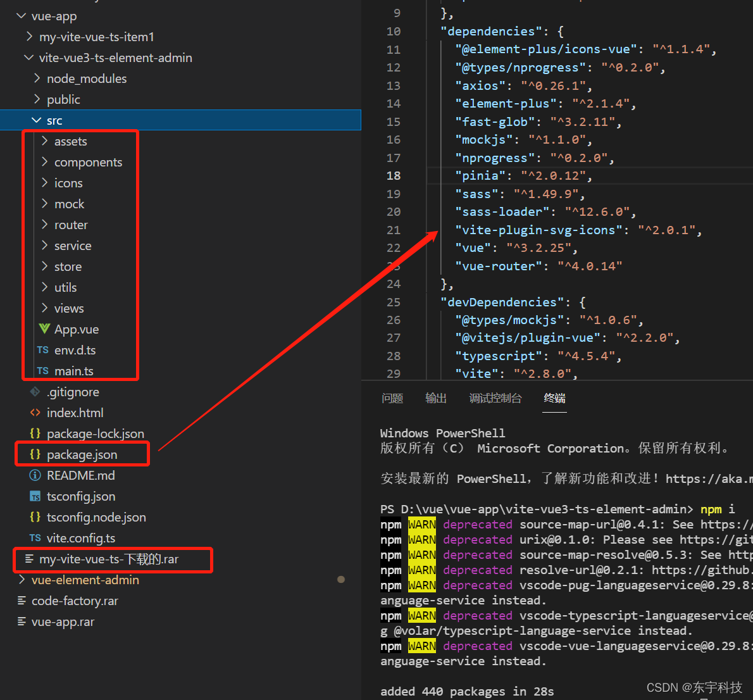Image resolution: width=753 pixels, height=700 pixels.
Task: Click the info icon beside README.md
Action: tap(35, 475)
